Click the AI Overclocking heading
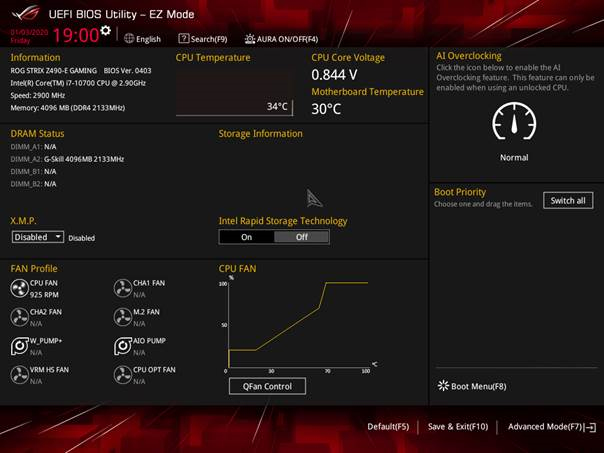 (469, 56)
